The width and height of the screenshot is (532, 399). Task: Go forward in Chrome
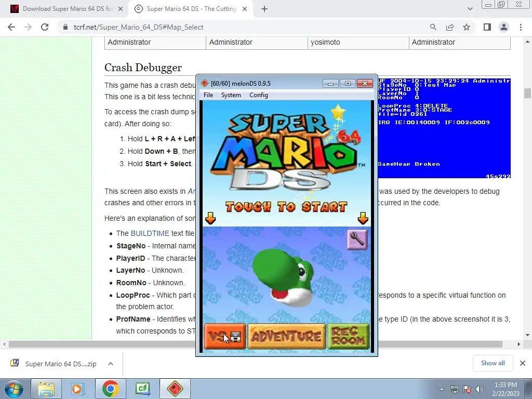pyautogui.click(x=28, y=27)
